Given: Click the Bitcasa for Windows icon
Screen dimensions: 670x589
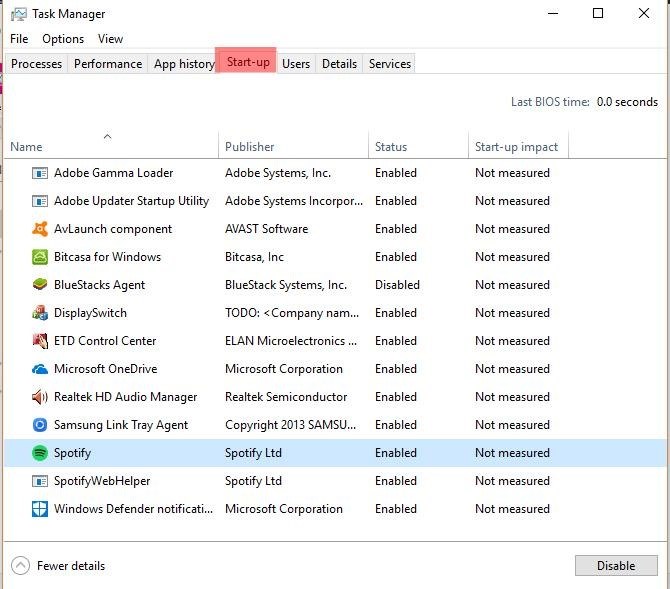Looking at the screenshot, I should (40, 257).
